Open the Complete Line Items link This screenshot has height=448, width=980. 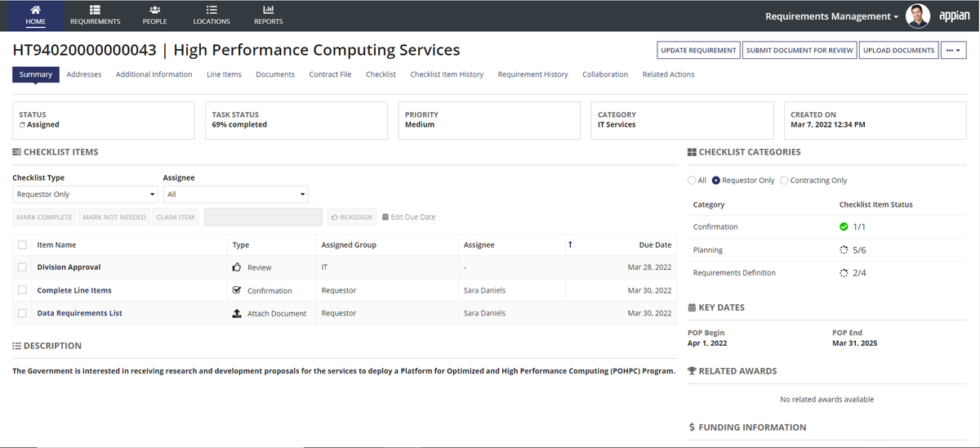tap(74, 290)
